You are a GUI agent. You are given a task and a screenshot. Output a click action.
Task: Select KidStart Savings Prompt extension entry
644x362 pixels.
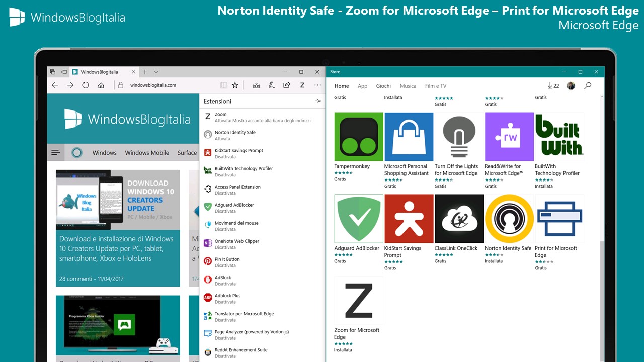[262, 154]
